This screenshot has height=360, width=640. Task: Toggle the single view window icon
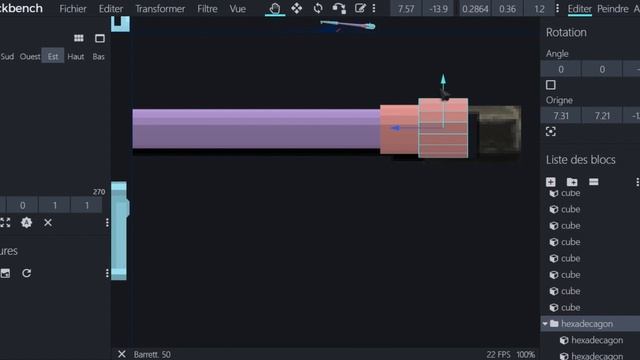click(x=100, y=38)
